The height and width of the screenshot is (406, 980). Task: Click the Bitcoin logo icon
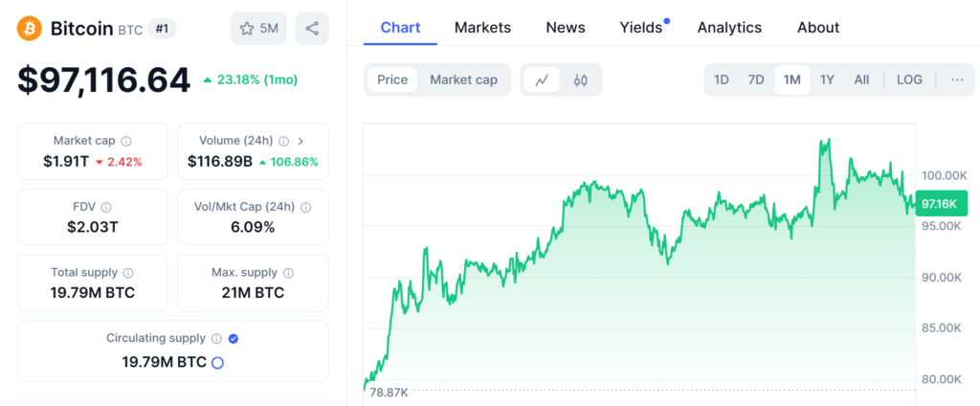(x=30, y=29)
